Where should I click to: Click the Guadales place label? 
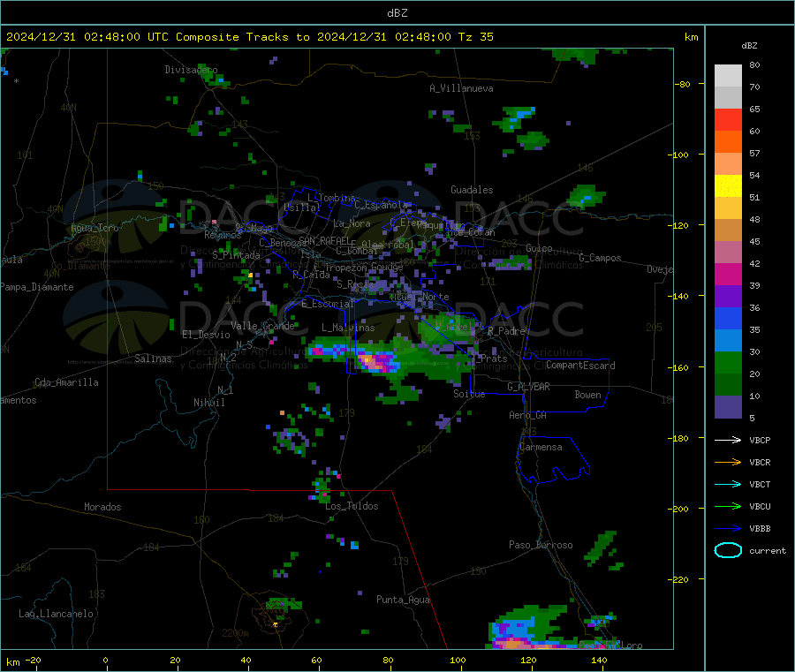(472, 190)
